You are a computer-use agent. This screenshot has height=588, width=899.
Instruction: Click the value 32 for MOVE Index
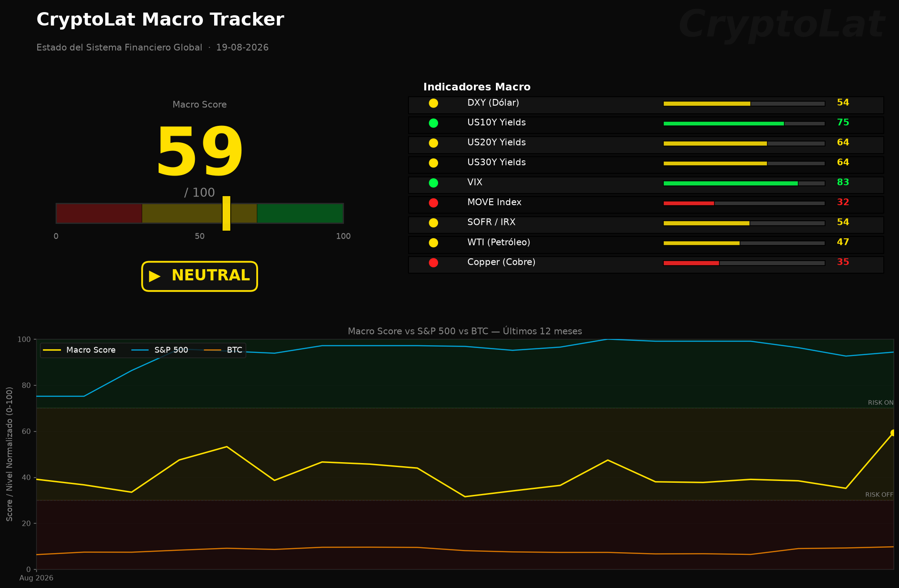(x=843, y=202)
